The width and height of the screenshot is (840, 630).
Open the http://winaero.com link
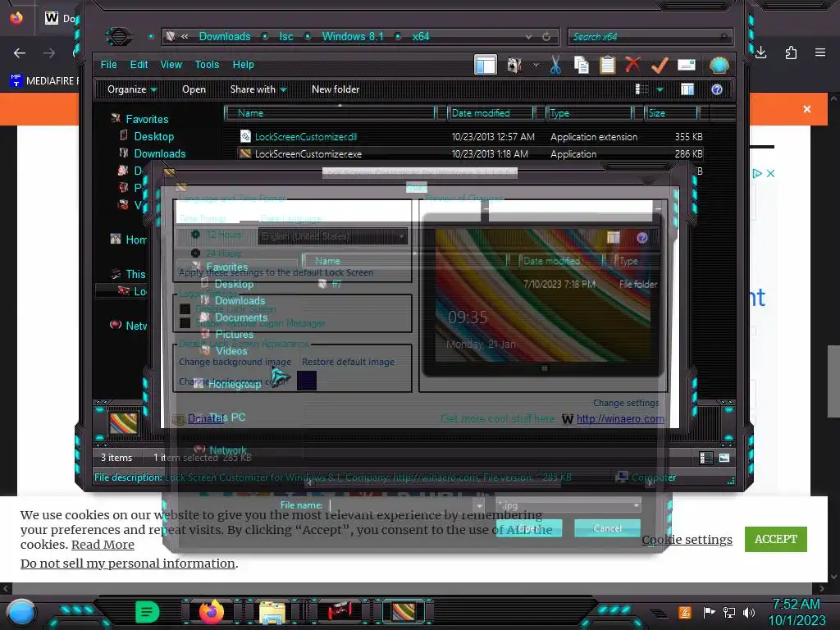pyautogui.click(x=620, y=419)
